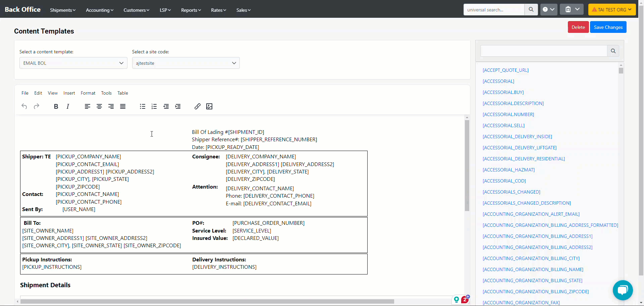The image size is (644, 306).
Task: Open the Shipments menu
Action: coord(63,10)
